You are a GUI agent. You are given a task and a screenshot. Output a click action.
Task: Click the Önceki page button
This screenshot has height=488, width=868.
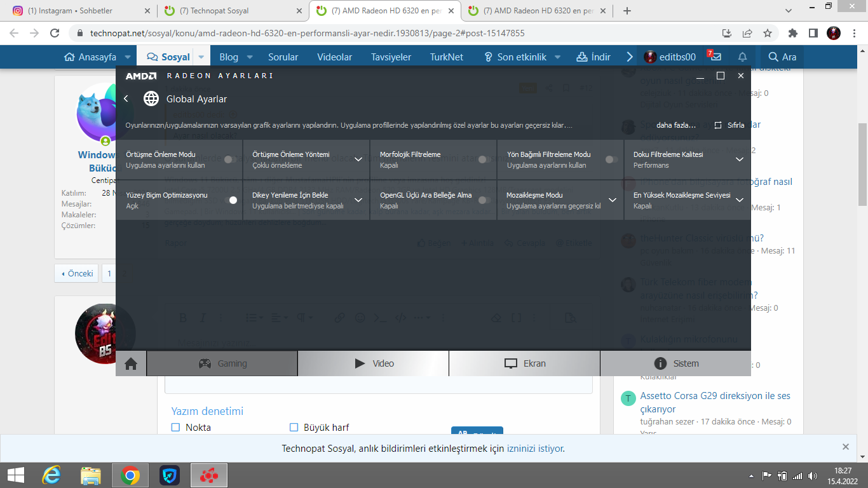pyautogui.click(x=77, y=273)
